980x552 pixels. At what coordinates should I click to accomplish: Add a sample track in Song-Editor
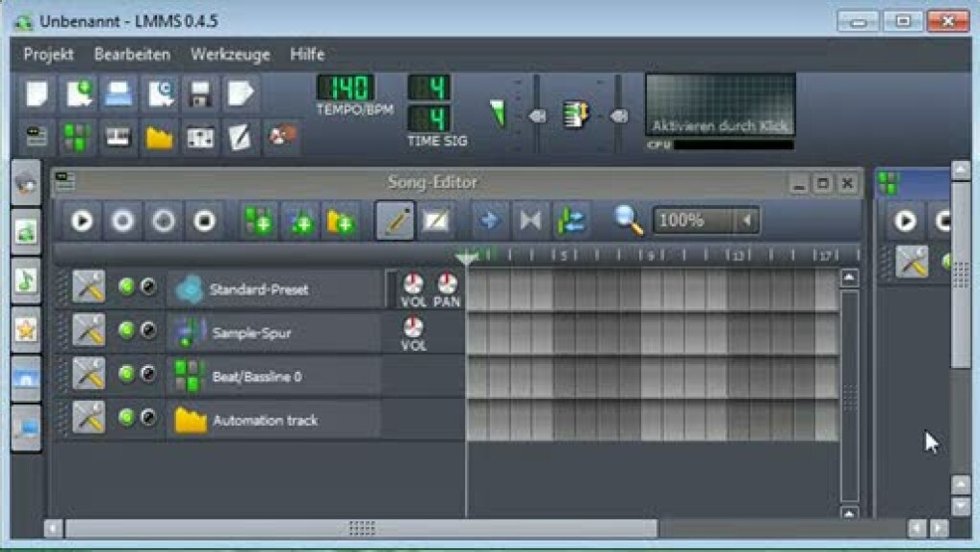point(299,222)
